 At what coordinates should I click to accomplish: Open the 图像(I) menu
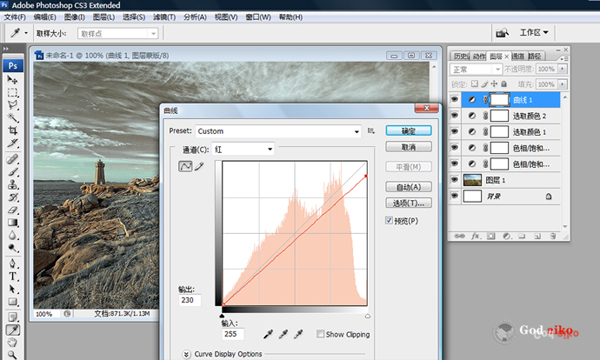[74, 17]
